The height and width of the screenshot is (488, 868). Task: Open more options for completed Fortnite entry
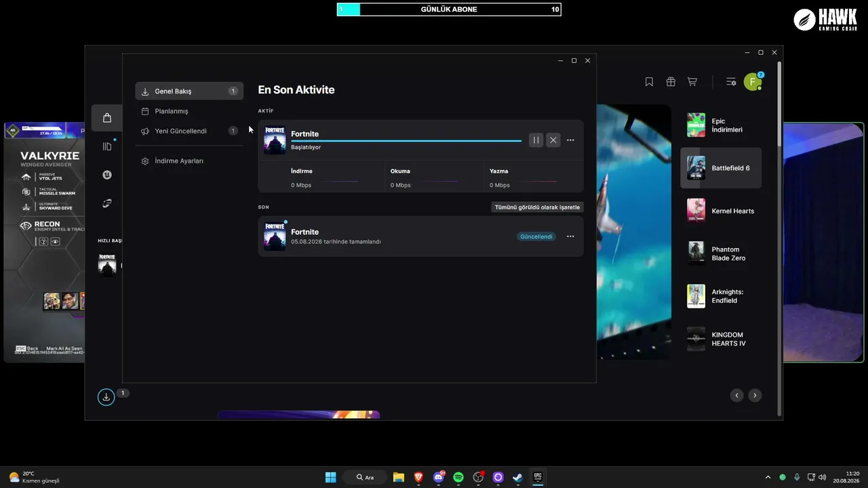click(x=570, y=237)
